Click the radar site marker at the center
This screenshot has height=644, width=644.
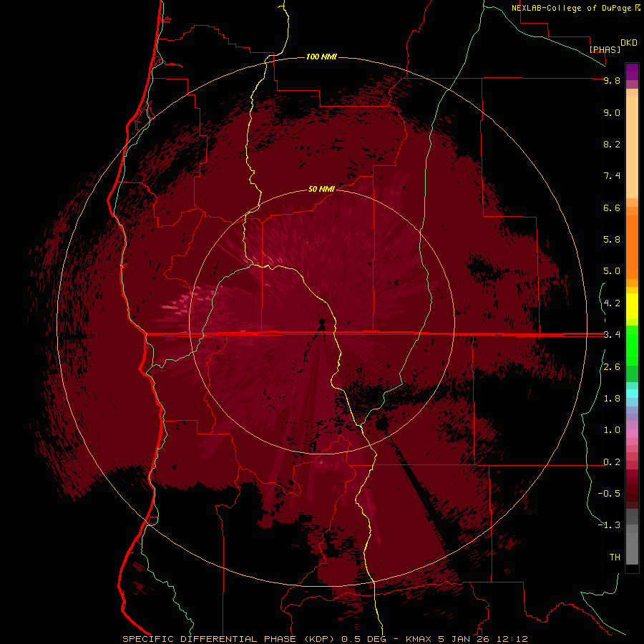tap(322, 321)
